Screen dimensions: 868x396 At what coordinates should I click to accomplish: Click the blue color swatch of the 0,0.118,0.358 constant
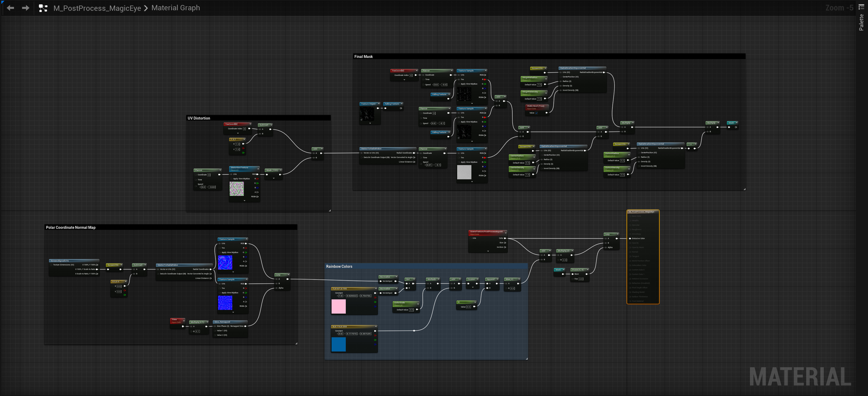point(338,344)
